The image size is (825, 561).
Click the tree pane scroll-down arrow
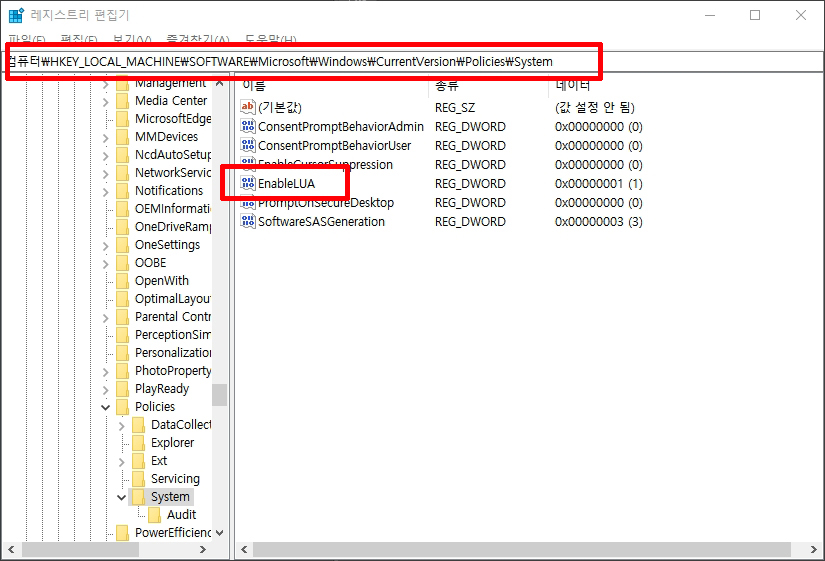219,533
